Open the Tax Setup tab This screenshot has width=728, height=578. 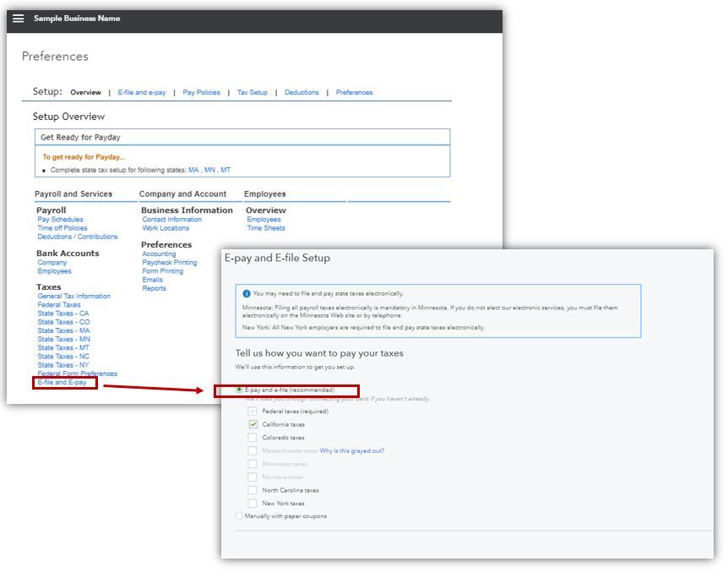[253, 92]
